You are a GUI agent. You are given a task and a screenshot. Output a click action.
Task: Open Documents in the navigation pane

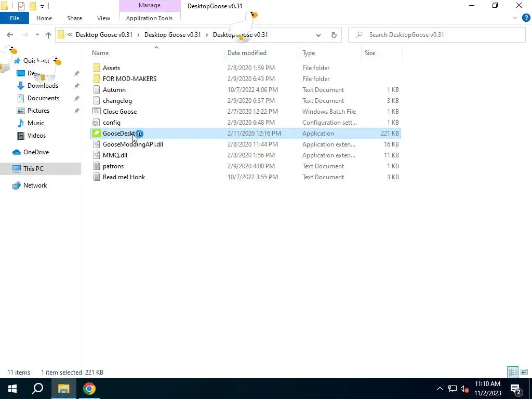click(x=43, y=98)
